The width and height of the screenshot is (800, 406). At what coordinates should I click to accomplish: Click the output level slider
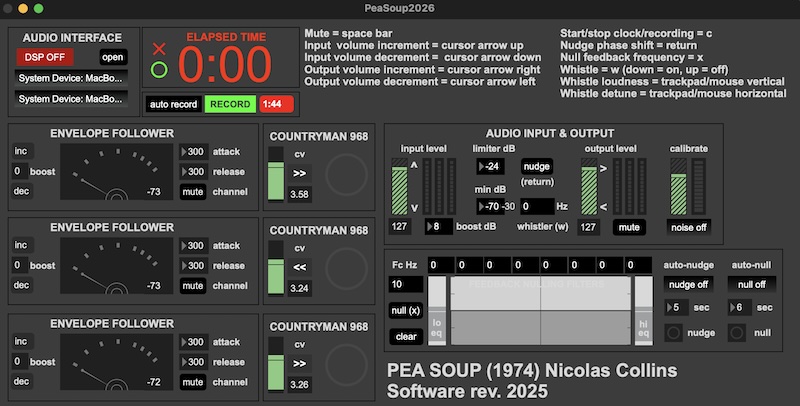pyautogui.click(x=589, y=185)
